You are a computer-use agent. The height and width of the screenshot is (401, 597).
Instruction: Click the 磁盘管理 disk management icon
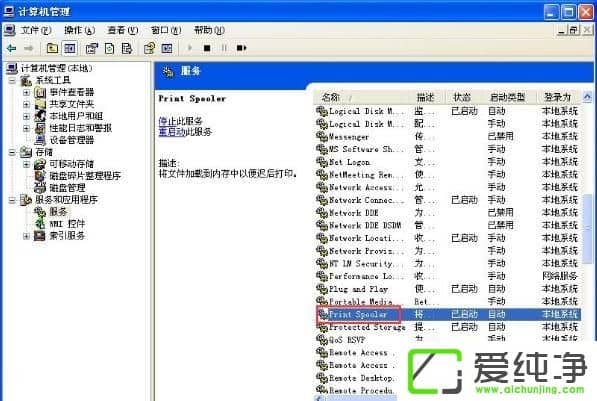(x=40, y=187)
